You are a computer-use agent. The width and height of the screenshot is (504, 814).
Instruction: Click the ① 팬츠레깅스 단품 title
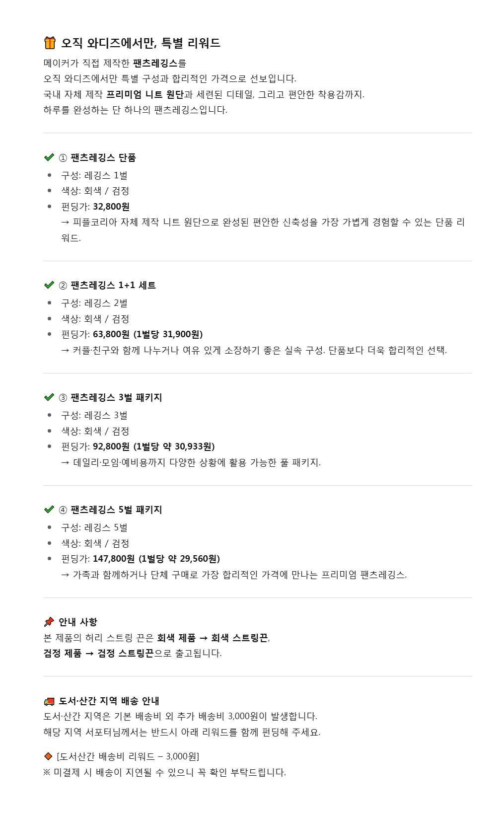pyautogui.click(x=97, y=158)
